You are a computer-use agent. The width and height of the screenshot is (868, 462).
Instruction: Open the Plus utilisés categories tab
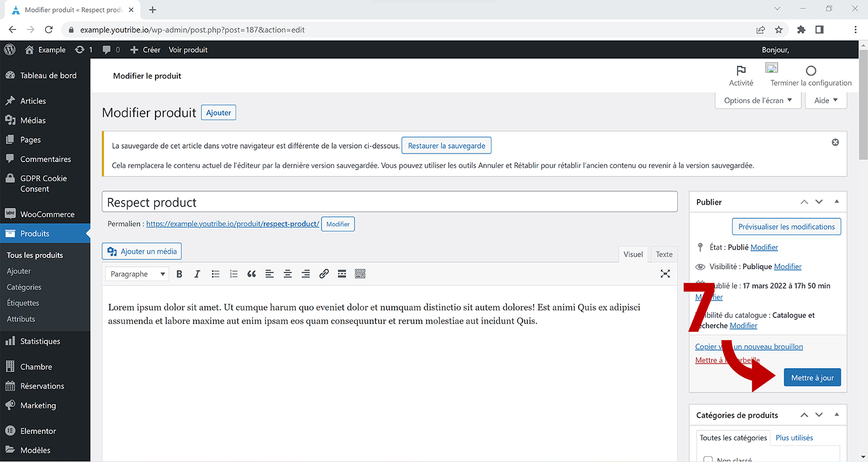point(794,438)
